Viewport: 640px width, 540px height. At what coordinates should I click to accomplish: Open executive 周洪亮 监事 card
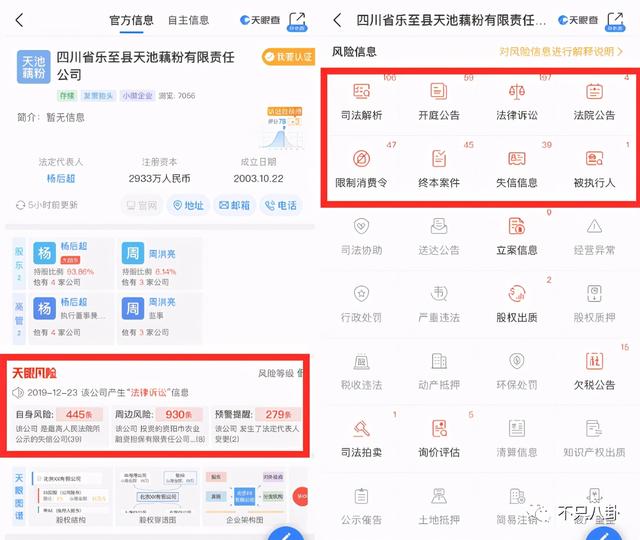160,319
